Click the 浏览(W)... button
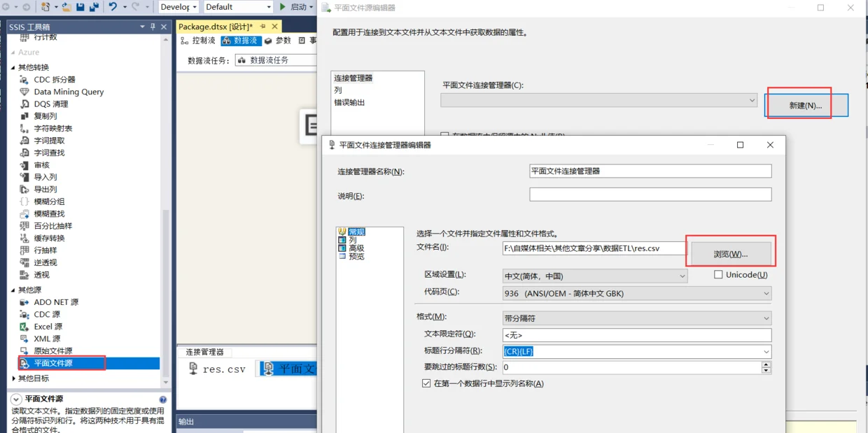Viewport: 868px width, 433px height. pos(731,254)
